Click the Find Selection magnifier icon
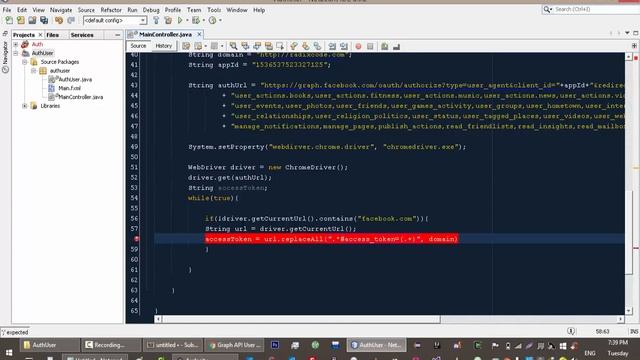Screen dimensions: 640x360 coord(233,46)
